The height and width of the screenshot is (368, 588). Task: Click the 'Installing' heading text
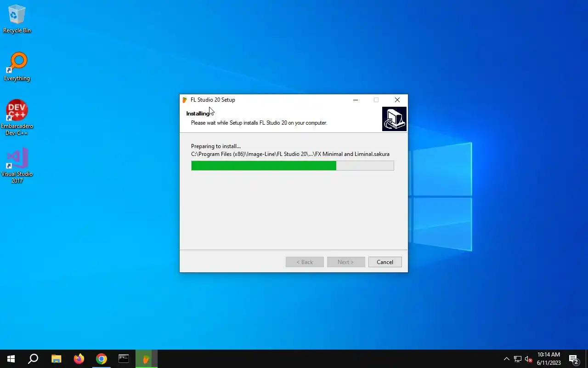198,114
